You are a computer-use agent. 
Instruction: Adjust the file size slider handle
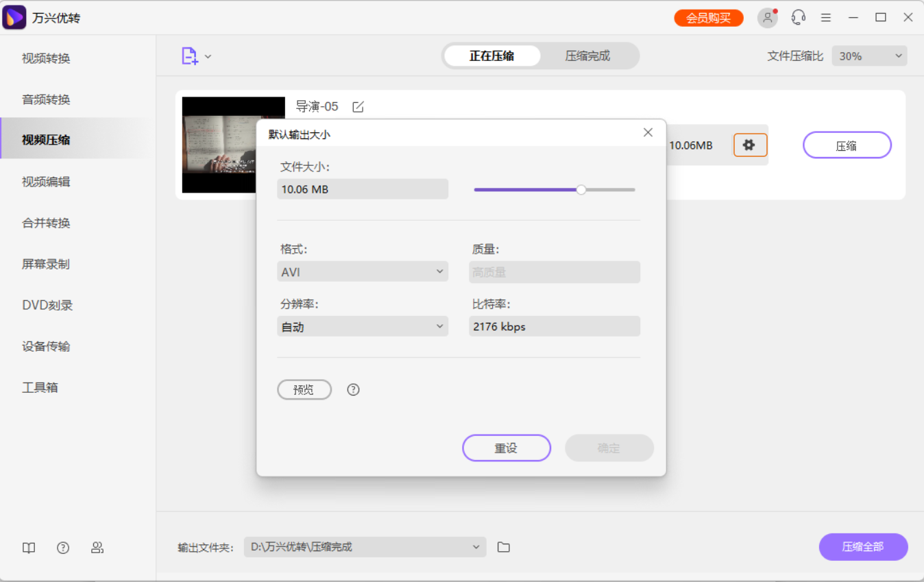(581, 189)
